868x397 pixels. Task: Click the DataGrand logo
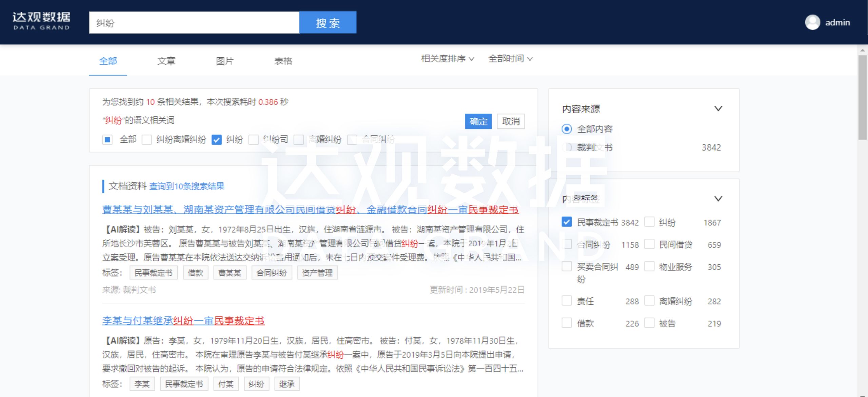click(x=41, y=21)
